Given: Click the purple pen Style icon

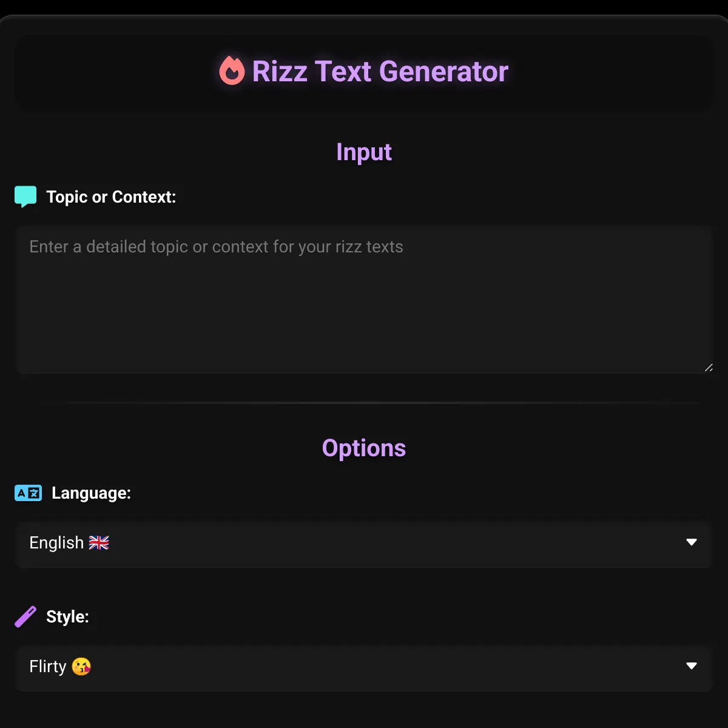Looking at the screenshot, I should 25,616.
